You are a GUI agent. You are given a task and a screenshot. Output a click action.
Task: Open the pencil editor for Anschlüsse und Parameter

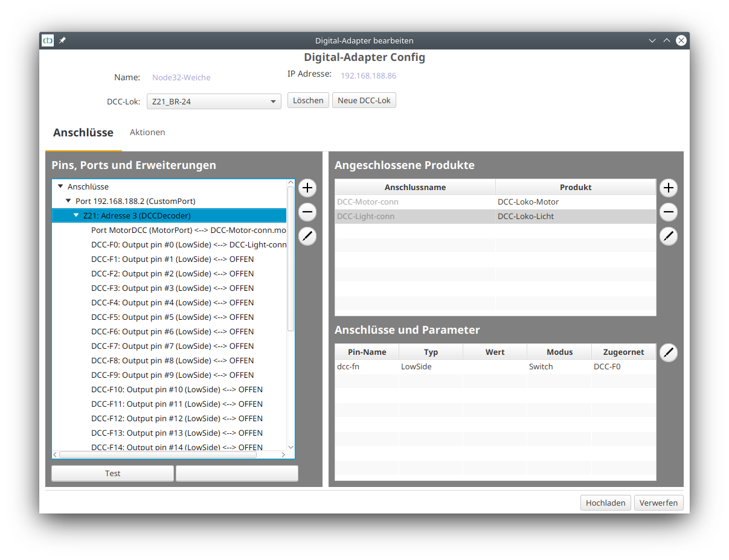668,352
